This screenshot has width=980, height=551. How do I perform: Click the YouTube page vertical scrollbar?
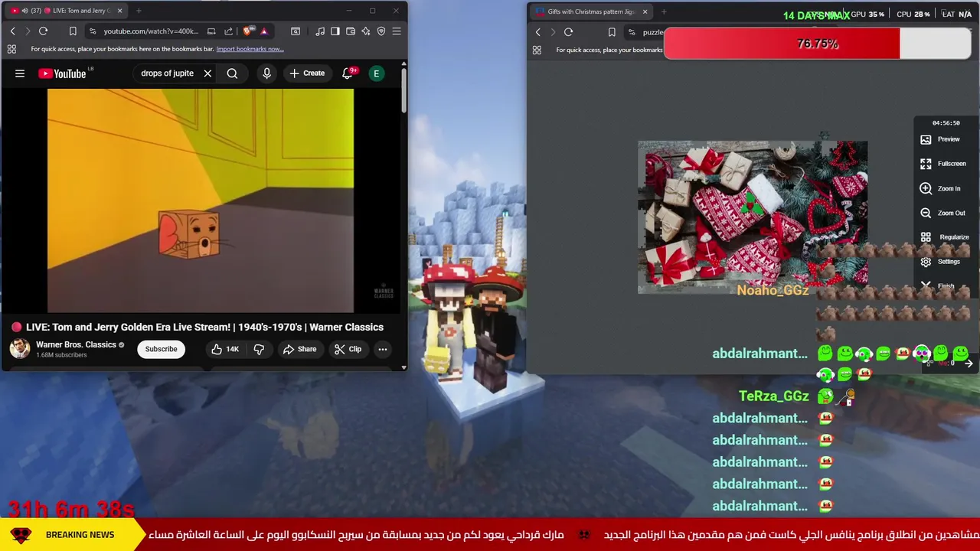pos(403,90)
